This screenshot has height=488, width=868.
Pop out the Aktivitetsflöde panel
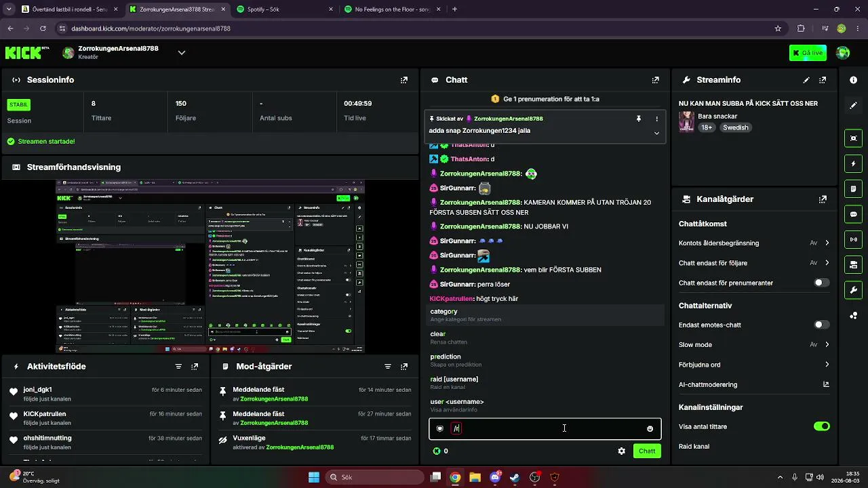click(x=195, y=367)
